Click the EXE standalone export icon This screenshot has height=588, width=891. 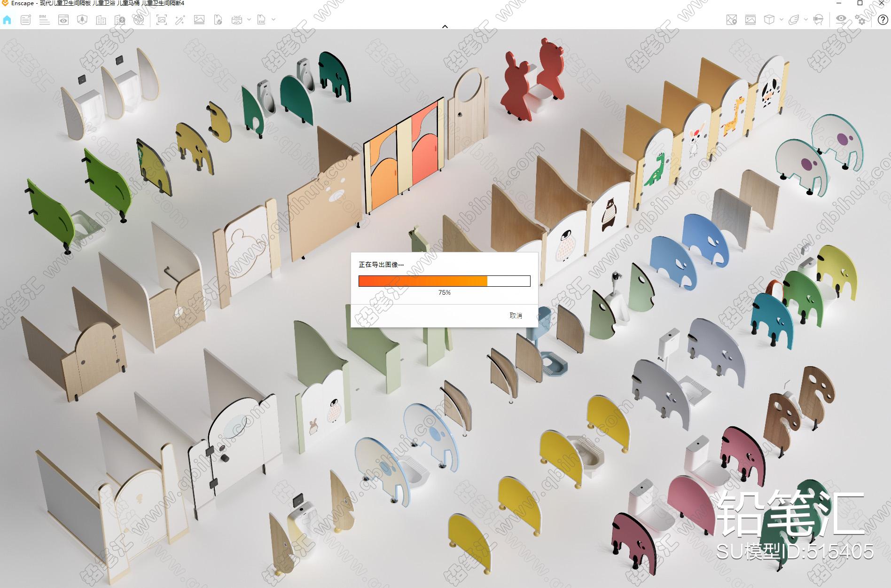(262, 20)
